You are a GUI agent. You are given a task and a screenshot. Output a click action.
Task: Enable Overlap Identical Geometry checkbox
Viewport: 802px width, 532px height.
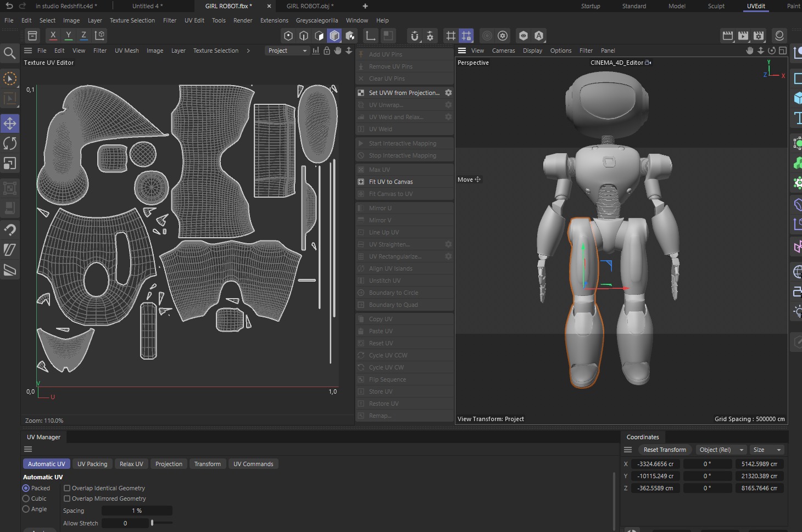coord(67,488)
